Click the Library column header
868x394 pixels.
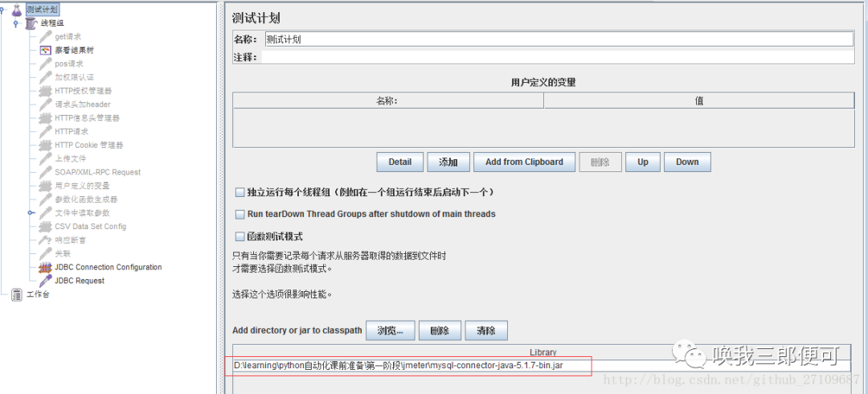pos(542,352)
